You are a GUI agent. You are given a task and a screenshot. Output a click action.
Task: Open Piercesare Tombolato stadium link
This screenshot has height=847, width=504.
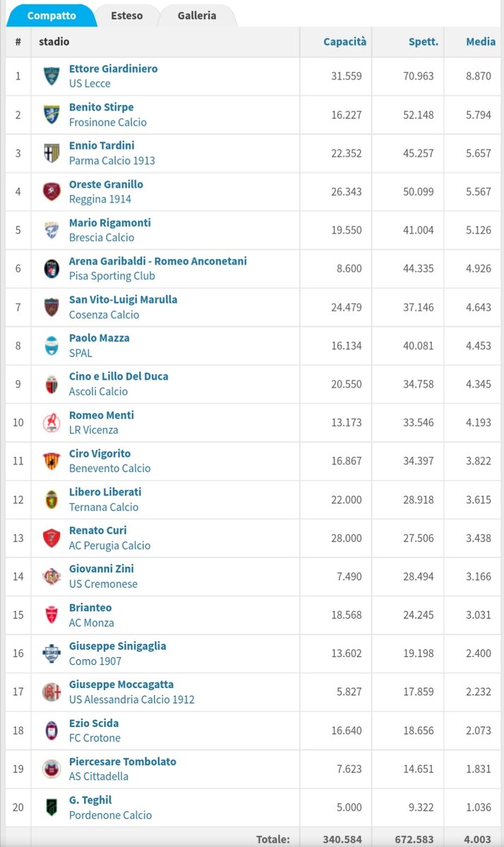pos(123,762)
